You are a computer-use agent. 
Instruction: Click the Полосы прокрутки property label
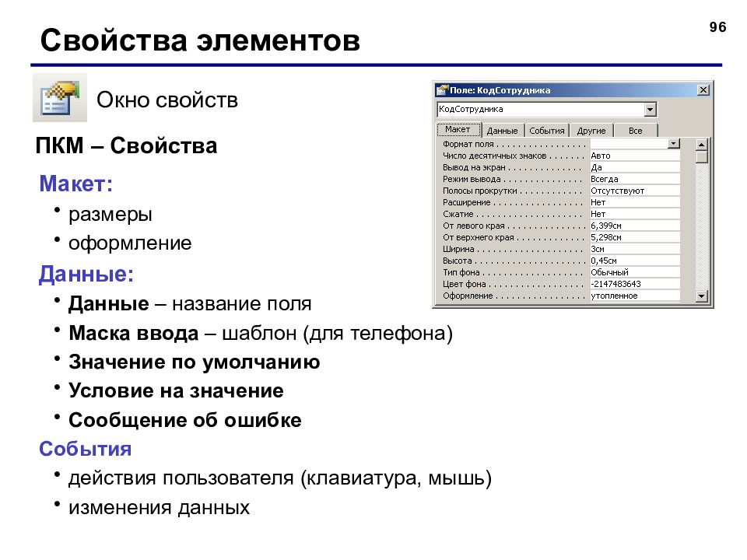[x=480, y=191]
